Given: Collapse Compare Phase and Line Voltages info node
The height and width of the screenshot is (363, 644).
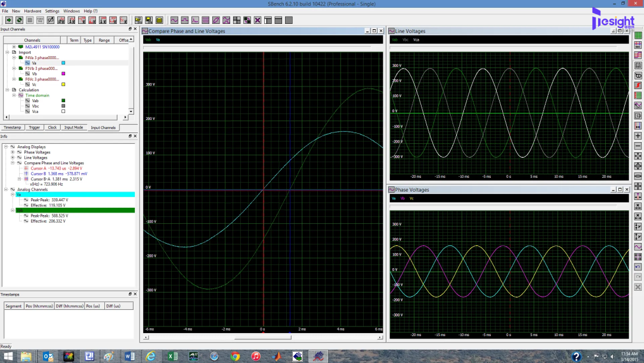Looking at the screenshot, I should click(x=13, y=163).
